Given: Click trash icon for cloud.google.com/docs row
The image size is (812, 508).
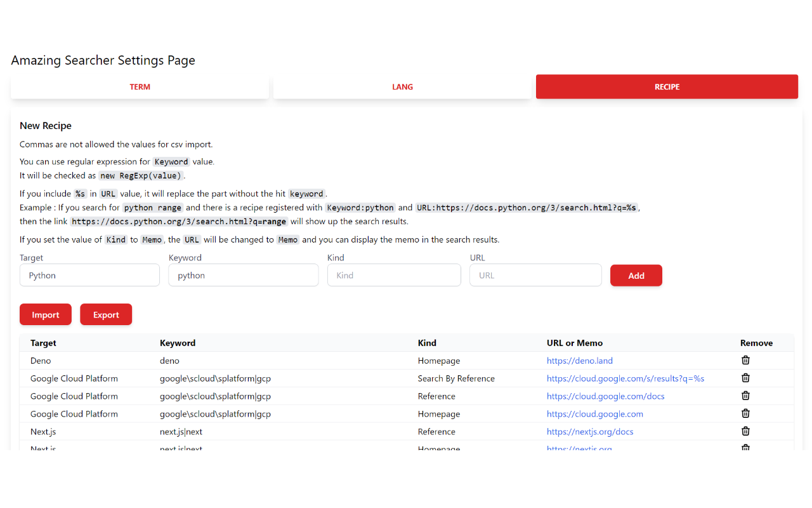Looking at the screenshot, I should (745, 396).
